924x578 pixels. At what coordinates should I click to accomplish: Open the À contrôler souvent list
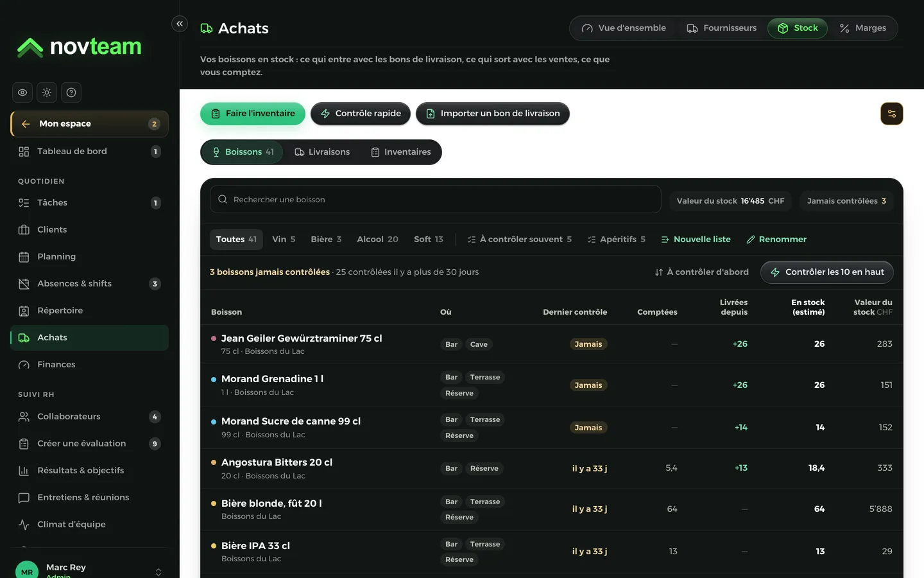click(519, 240)
